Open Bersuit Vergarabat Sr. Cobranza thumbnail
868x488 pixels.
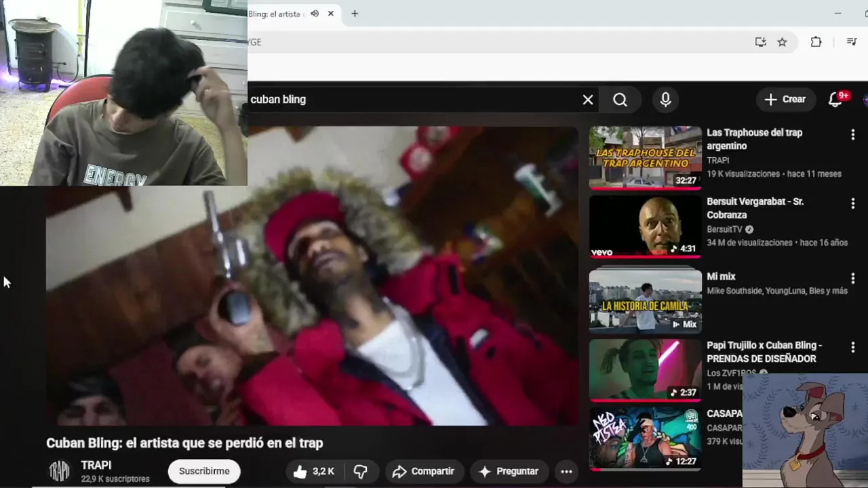click(x=646, y=226)
